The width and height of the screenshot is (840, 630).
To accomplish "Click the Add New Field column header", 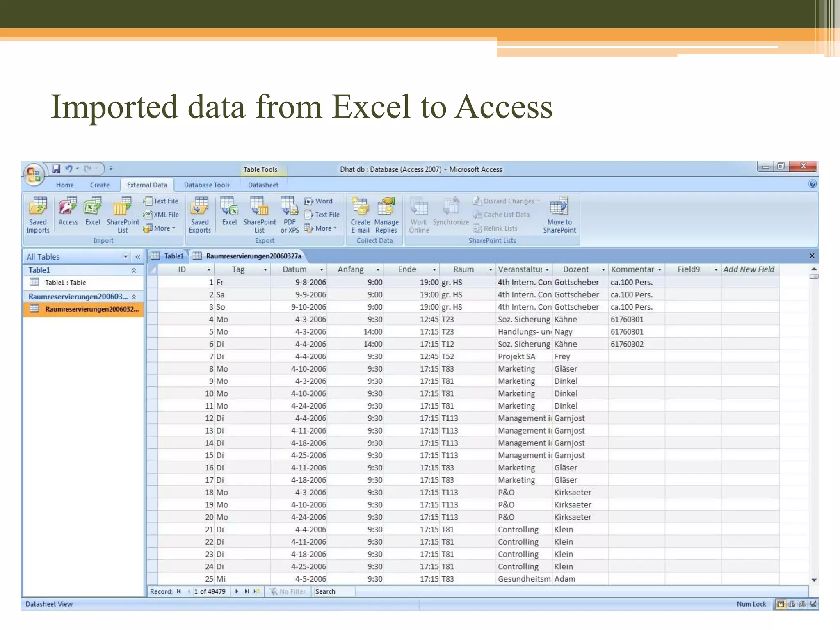I will click(x=749, y=269).
